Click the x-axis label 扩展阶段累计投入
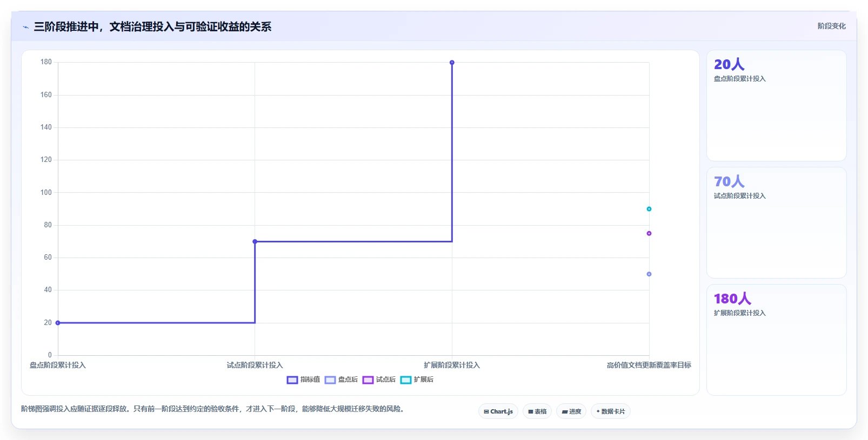Viewport: 868px width, 440px height. click(452, 365)
